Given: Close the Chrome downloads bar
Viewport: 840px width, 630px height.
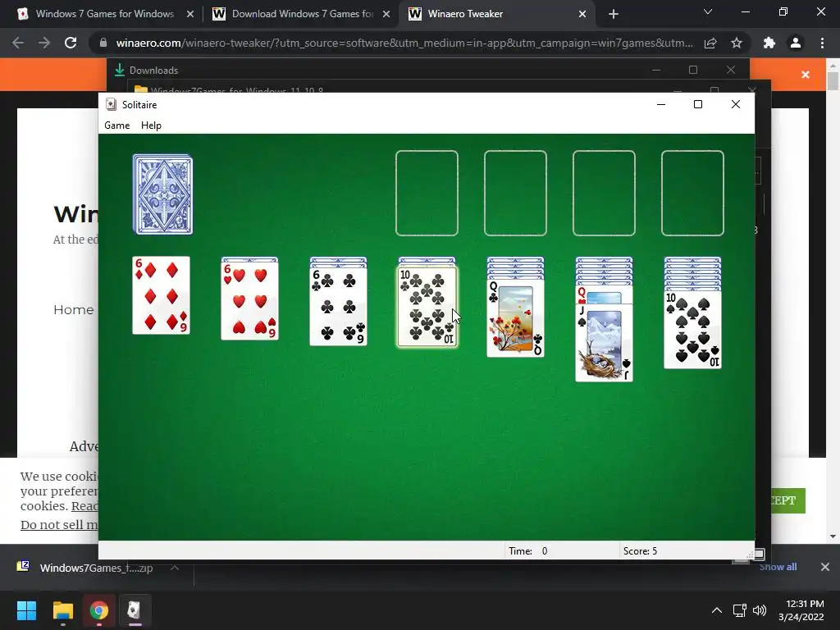Looking at the screenshot, I should click(x=825, y=567).
